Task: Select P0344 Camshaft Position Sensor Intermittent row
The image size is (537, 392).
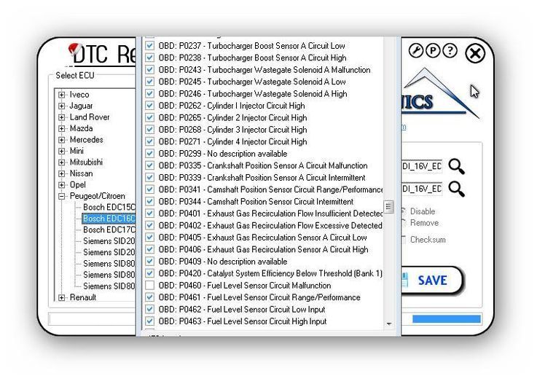Action: pyautogui.click(x=256, y=202)
